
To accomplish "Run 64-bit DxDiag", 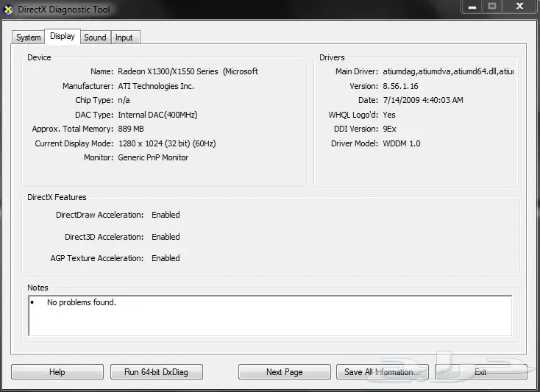I will pyautogui.click(x=157, y=372).
